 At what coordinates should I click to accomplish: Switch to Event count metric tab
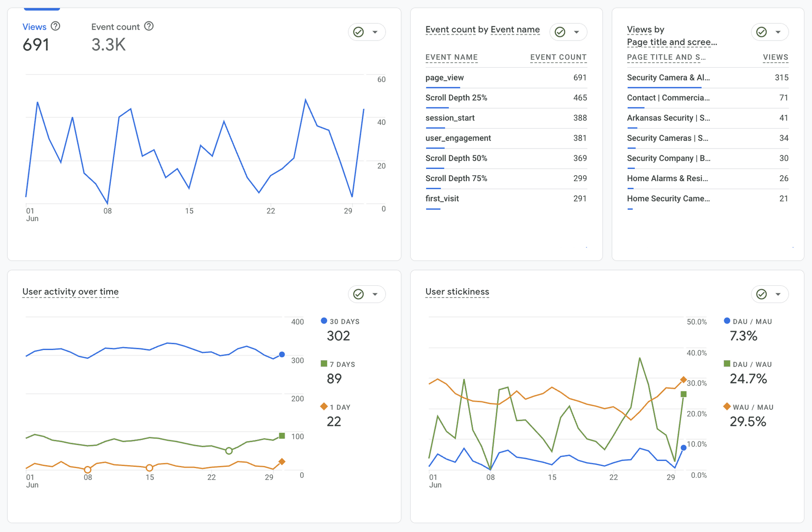tap(115, 27)
